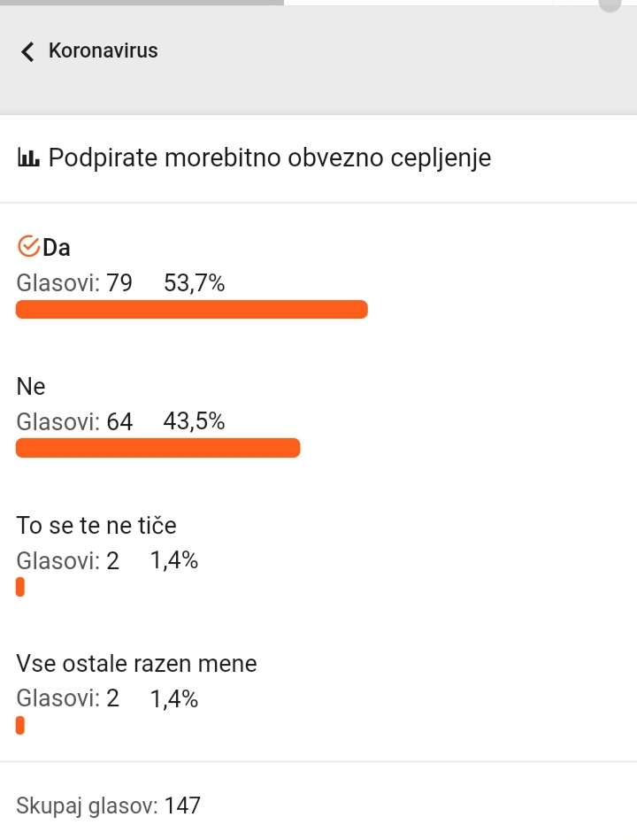This screenshot has width=637, height=840.
Task: Click the Da result progress bar
Action: (x=192, y=310)
